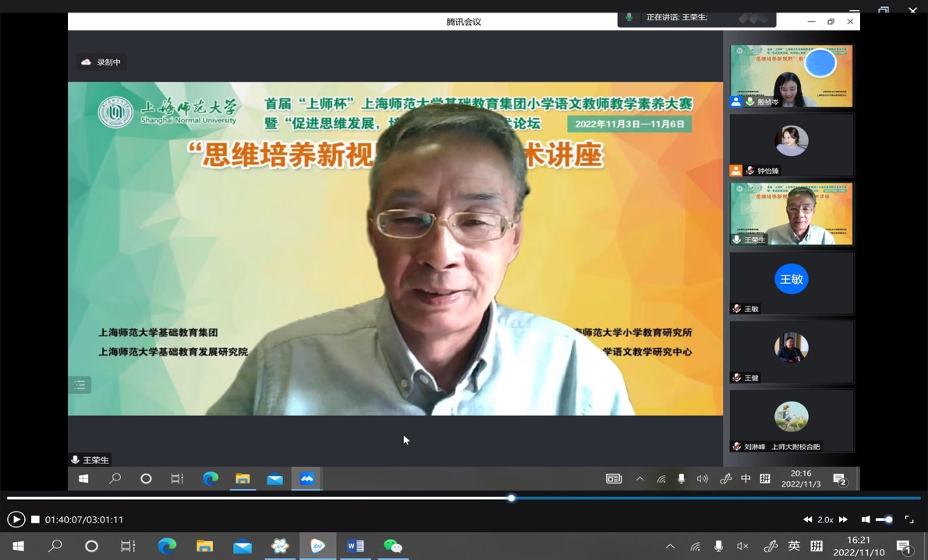928x560 pixels.
Task: Launch Microsoft Edge from the bottom taskbar
Action: (x=167, y=546)
